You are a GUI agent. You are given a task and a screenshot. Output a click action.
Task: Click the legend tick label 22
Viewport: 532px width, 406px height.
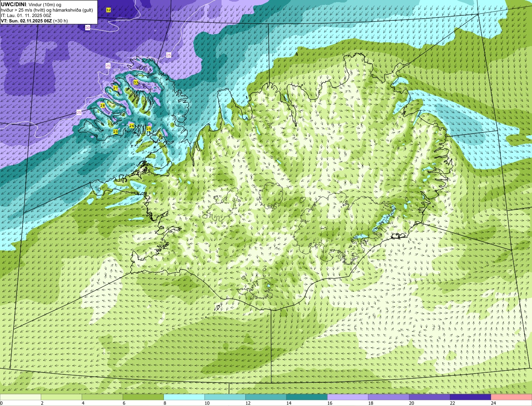tap(452, 403)
